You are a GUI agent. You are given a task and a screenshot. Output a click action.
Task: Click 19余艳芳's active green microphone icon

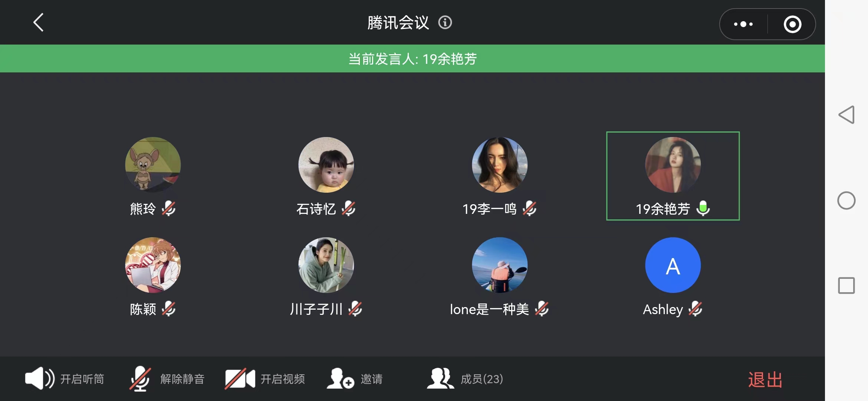[703, 208]
